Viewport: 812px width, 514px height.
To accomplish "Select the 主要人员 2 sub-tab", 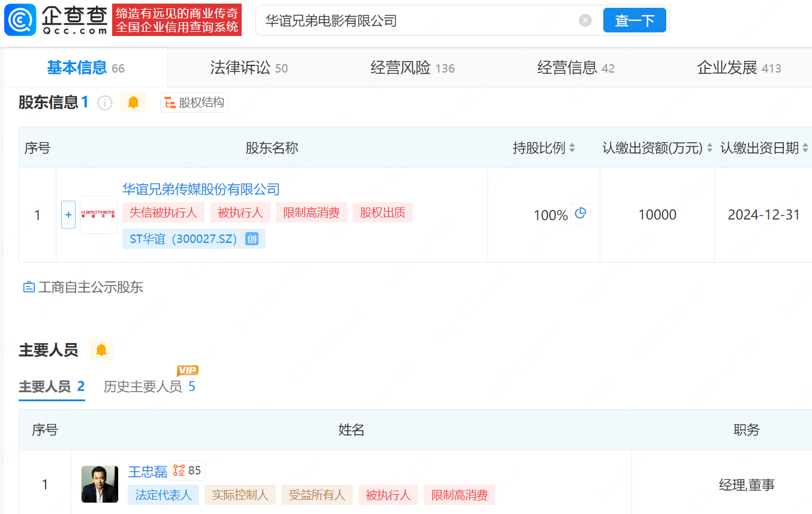I will [52, 386].
